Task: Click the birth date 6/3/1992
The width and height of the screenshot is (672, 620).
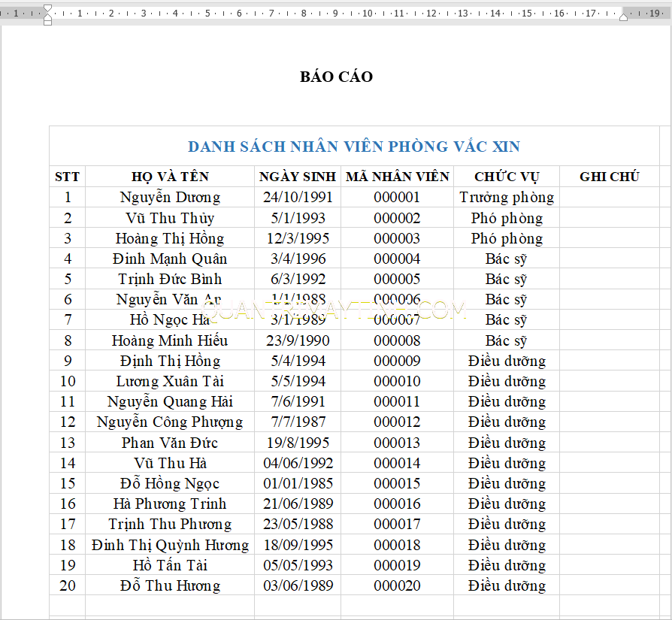Action: pos(298,279)
